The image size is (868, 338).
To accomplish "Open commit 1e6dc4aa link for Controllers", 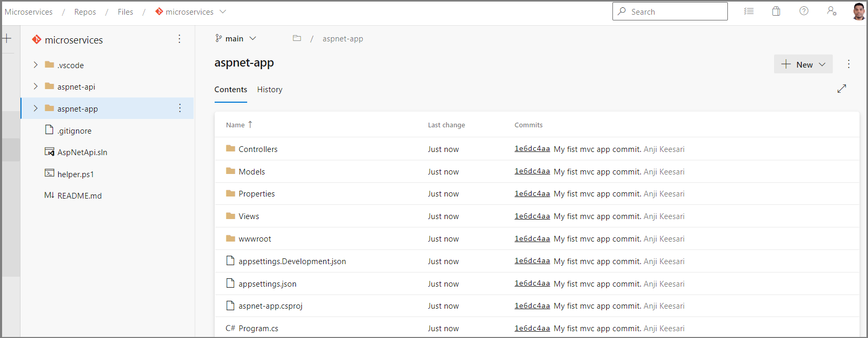I will [x=532, y=149].
